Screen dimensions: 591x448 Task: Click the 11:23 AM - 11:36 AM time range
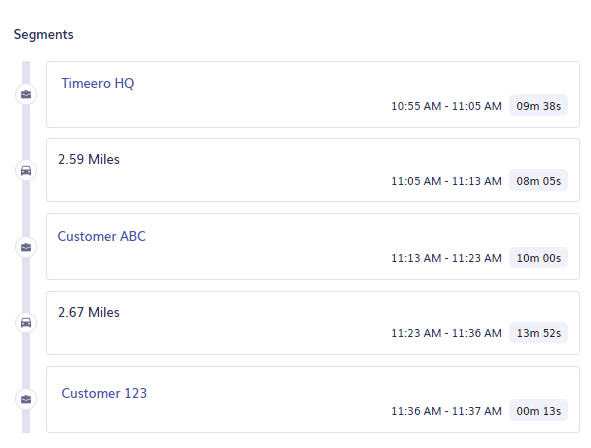coord(446,333)
